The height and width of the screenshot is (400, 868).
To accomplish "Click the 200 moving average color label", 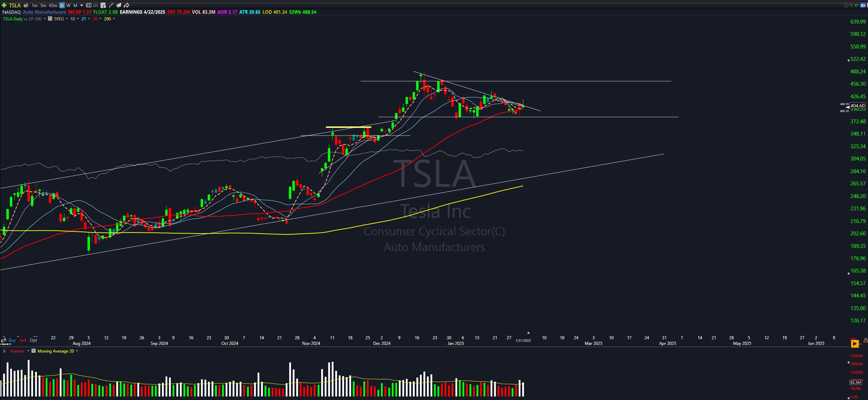I will pos(107,19).
